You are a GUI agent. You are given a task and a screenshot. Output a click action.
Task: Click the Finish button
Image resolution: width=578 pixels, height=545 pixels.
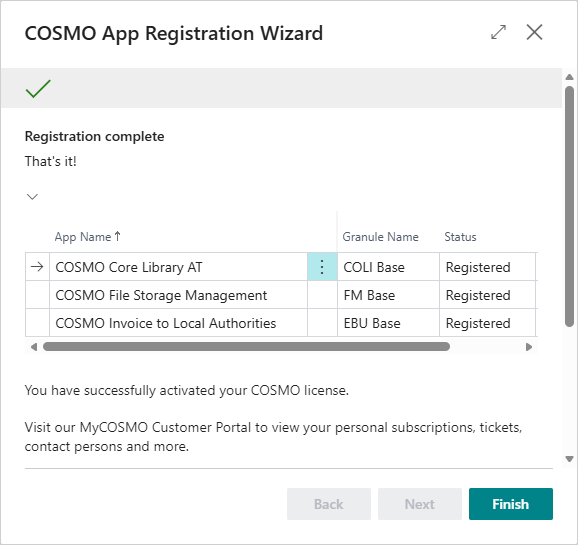(x=511, y=504)
